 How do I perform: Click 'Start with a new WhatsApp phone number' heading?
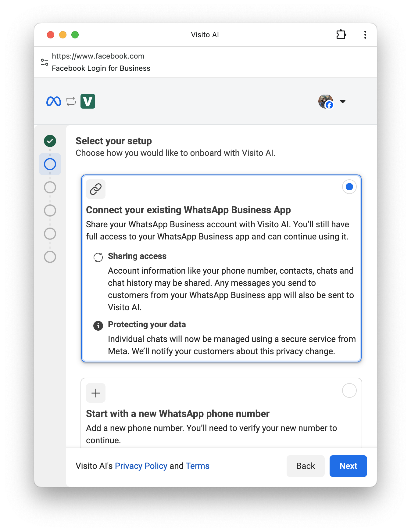pyautogui.click(x=178, y=414)
